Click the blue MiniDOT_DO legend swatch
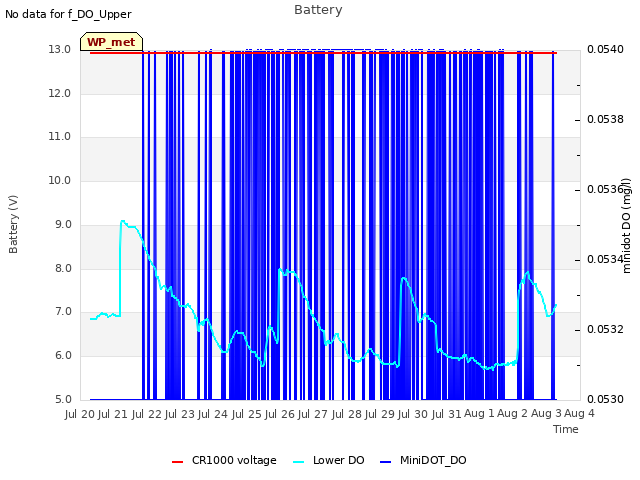This screenshot has height=480, width=640. tap(385, 462)
